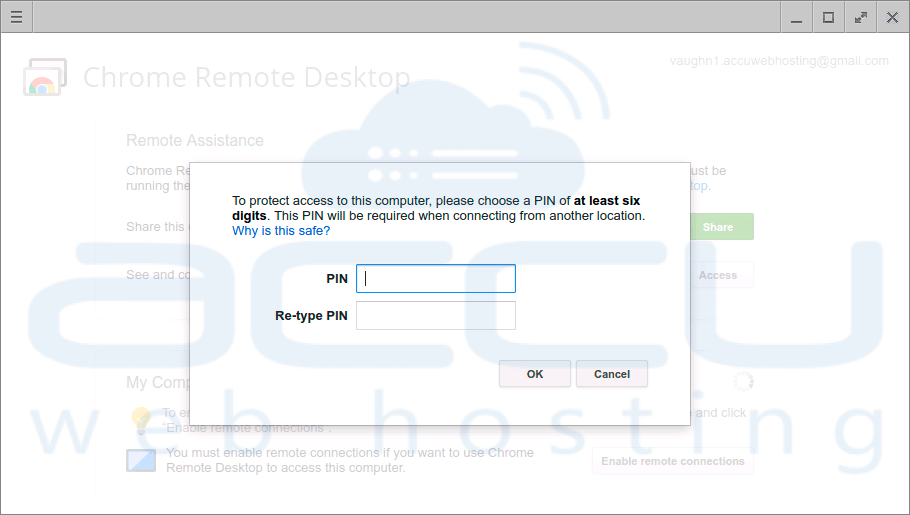Cancel the PIN dialog
Viewport: 910px width, 515px height.
pos(612,374)
